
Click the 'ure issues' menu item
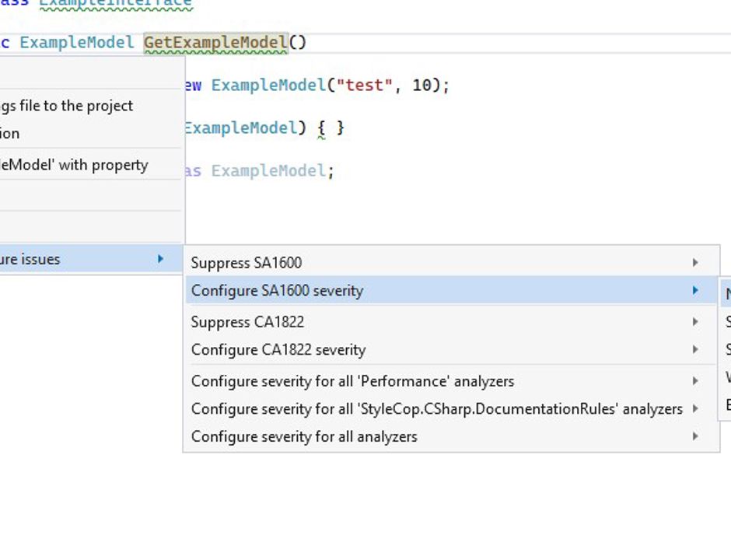tap(91, 259)
